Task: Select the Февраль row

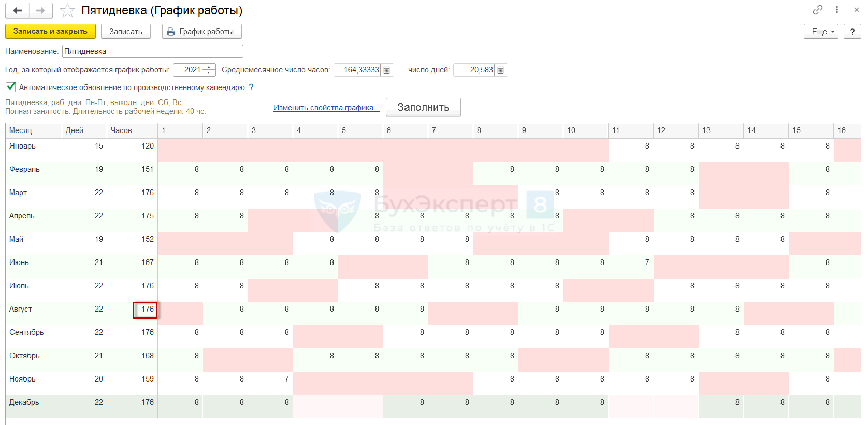Action: (433, 173)
